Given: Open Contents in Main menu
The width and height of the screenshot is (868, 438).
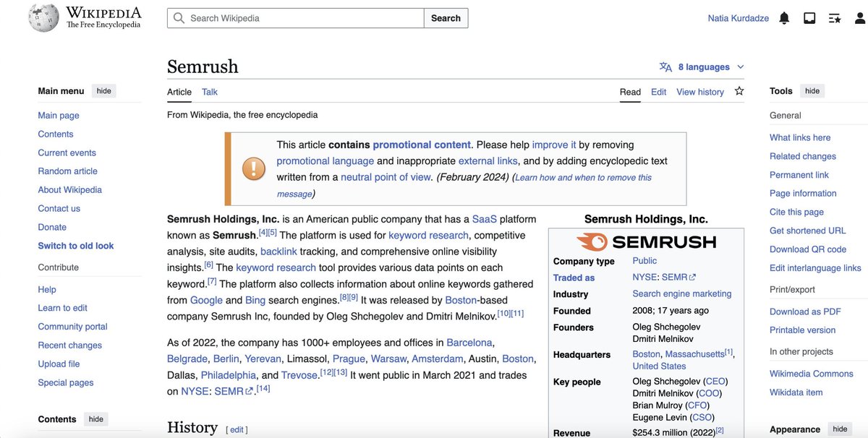Looking at the screenshot, I should [x=56, y=134].
